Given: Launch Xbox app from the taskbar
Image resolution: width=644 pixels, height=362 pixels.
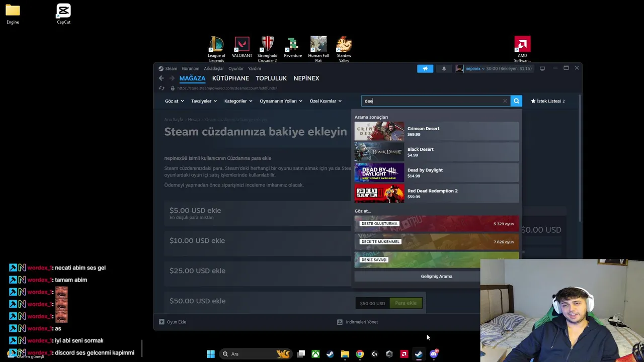Looking at the screenshot, I should click(315, 354).
